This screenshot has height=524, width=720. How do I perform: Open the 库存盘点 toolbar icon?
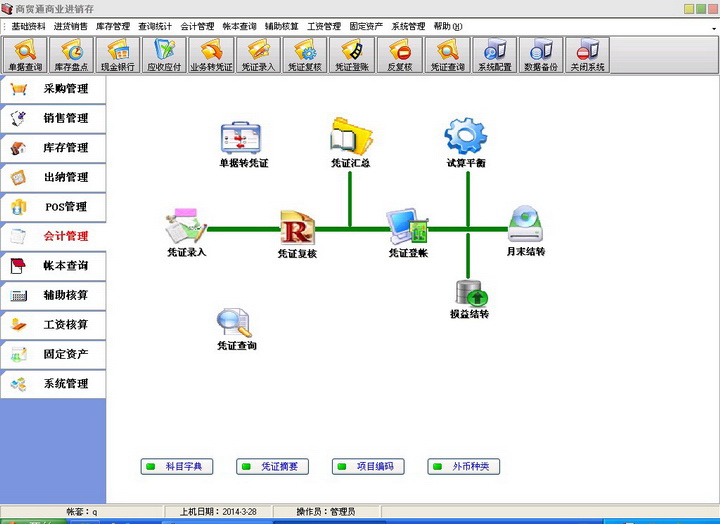(71, 55)
